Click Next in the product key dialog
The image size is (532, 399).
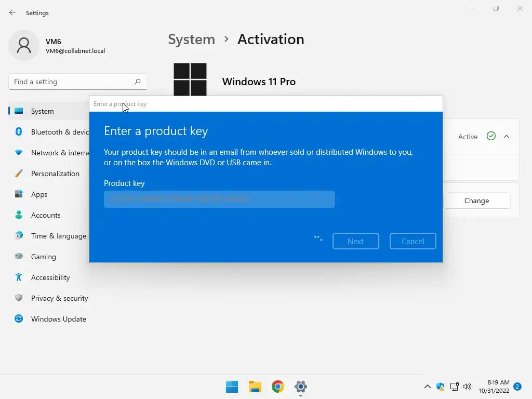pyautogui.click(x=355, y=241)
